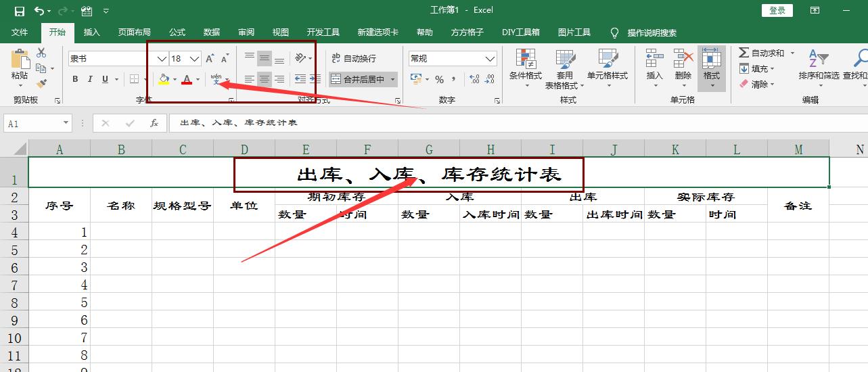Image resolution: width=868 pixels, height=372 pixels.
Task: Click the Save icon in quick access toolbar
Action: tap(20, 11)
